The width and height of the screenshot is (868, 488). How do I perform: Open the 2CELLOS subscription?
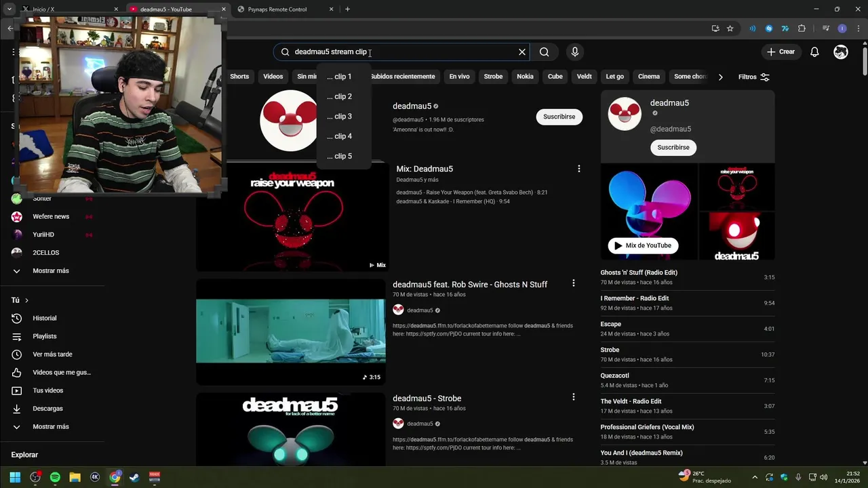point(46,253)
